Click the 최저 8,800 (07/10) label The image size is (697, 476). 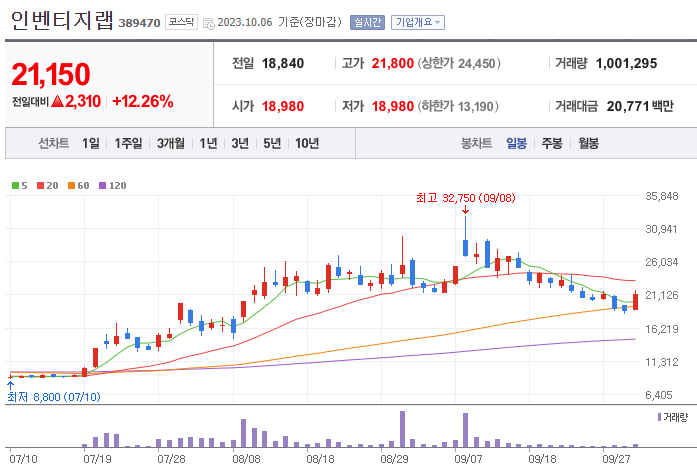53,397
